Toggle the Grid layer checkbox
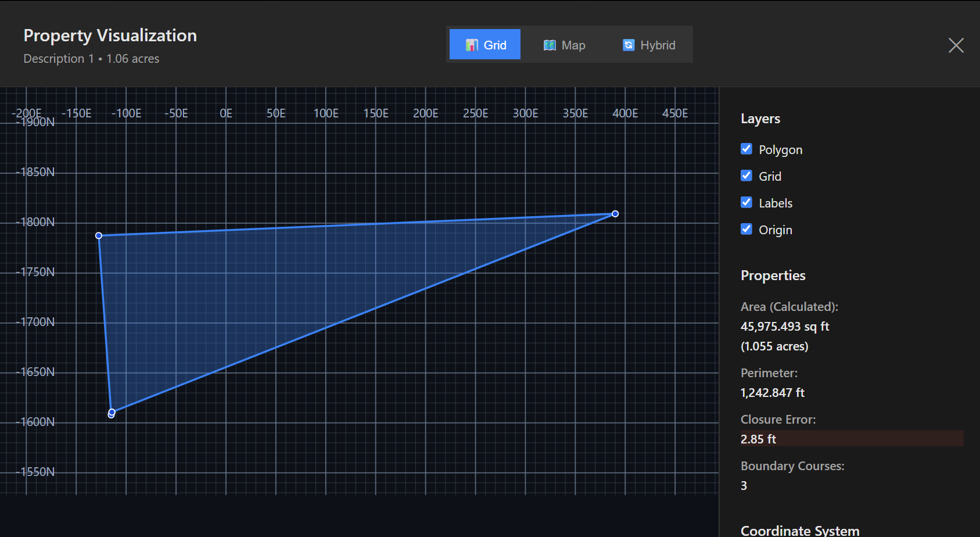This screenshot has height=537, width=980. (x=746, y=176)
